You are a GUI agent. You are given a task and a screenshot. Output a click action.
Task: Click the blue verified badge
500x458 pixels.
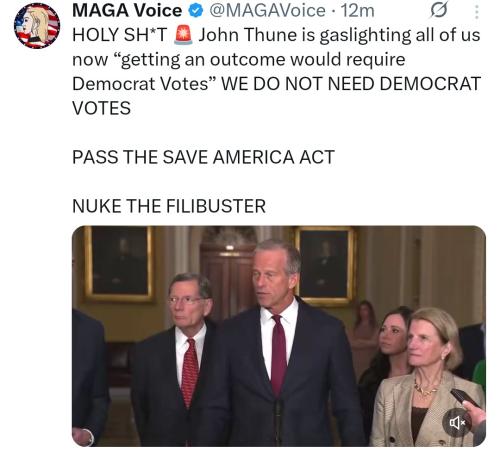[x=196, y=11]
